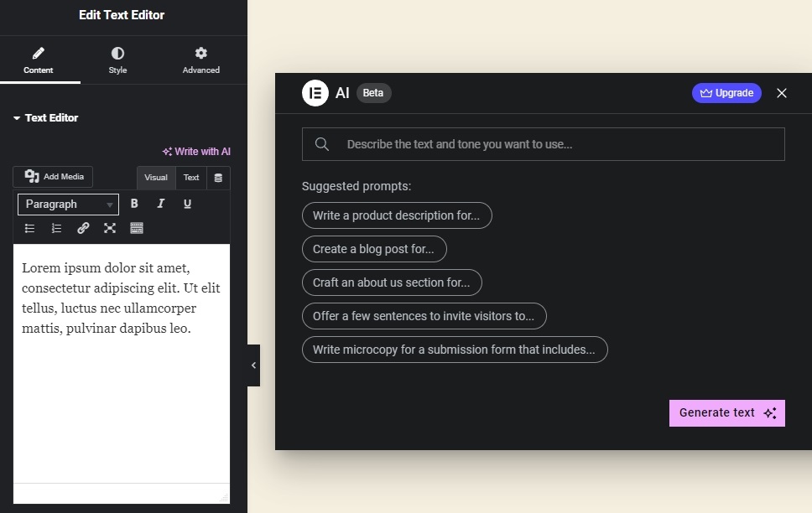Click the insert link icon

click(83, 228)
